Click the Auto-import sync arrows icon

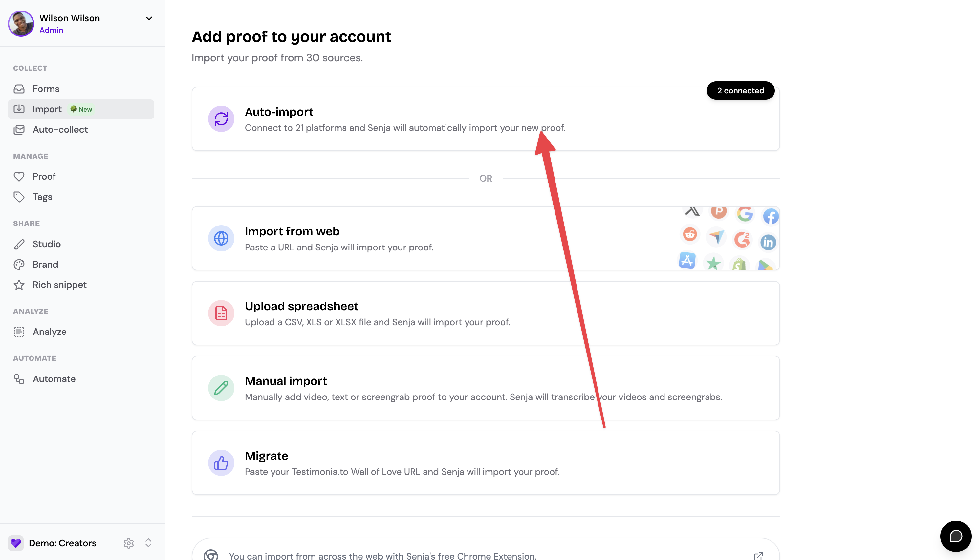(x=221, y=119)
